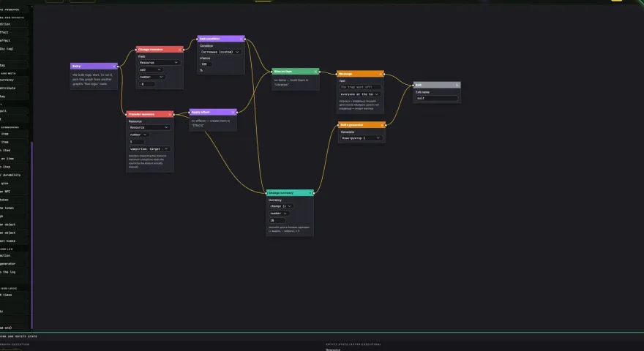This screenshot has width=644, height=351.
Task: Delete the Change currency node with X
Action: point(310,192)
